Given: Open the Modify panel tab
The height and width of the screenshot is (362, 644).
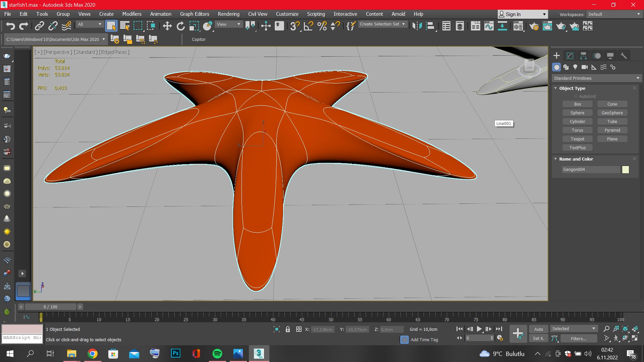Looking at the screenshot, I should point(570,56).
